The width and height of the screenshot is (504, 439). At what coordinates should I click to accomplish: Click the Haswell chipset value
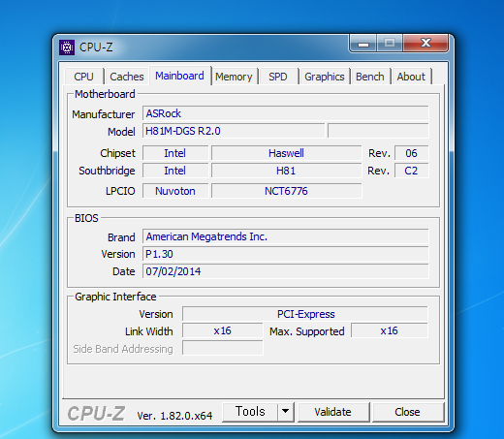286,153
